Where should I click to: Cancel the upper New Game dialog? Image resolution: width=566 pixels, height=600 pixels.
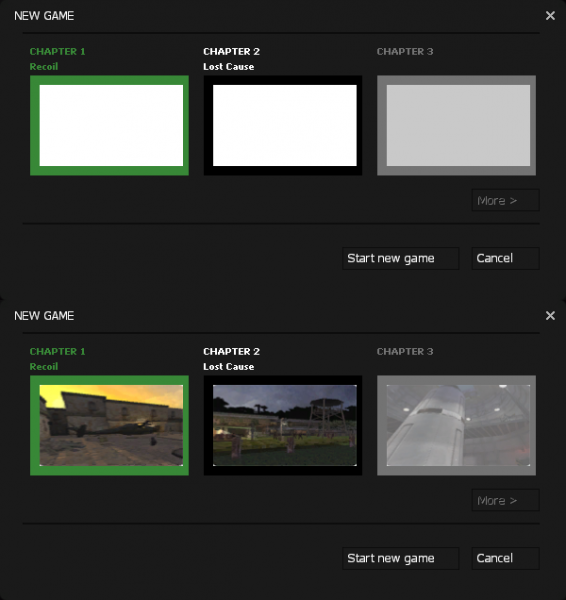coord(506,258)
